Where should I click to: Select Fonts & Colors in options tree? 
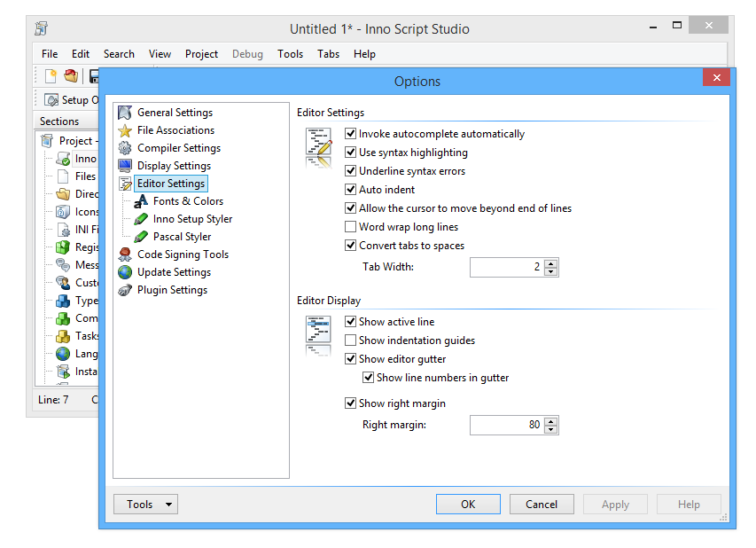[188, 201]
